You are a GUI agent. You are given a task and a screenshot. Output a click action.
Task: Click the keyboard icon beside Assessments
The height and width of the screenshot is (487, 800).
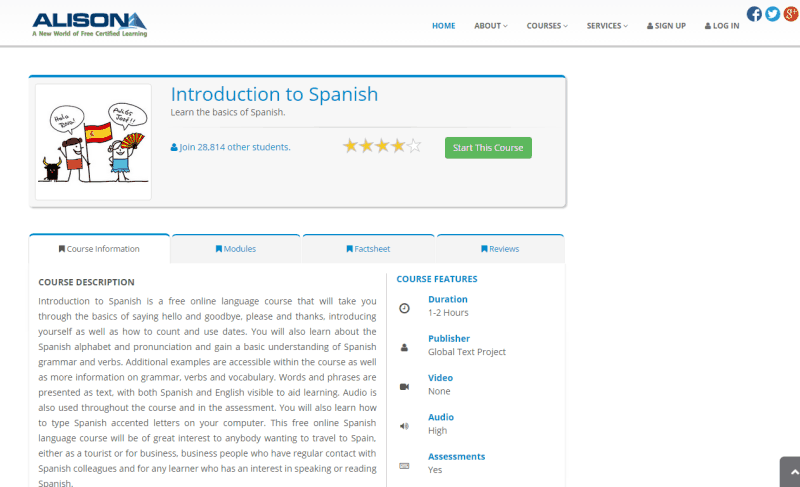coord(404,465)
